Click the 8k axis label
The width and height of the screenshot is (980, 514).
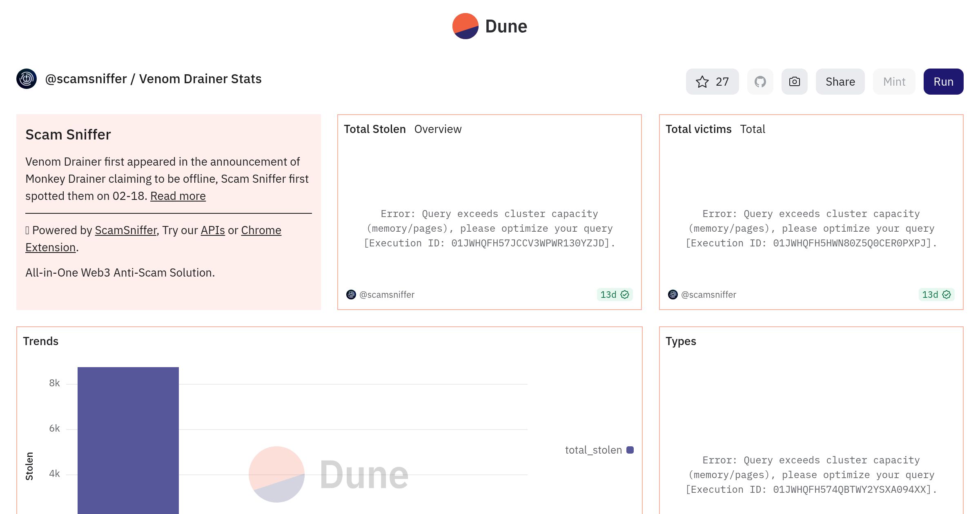(x=54, y=383)
